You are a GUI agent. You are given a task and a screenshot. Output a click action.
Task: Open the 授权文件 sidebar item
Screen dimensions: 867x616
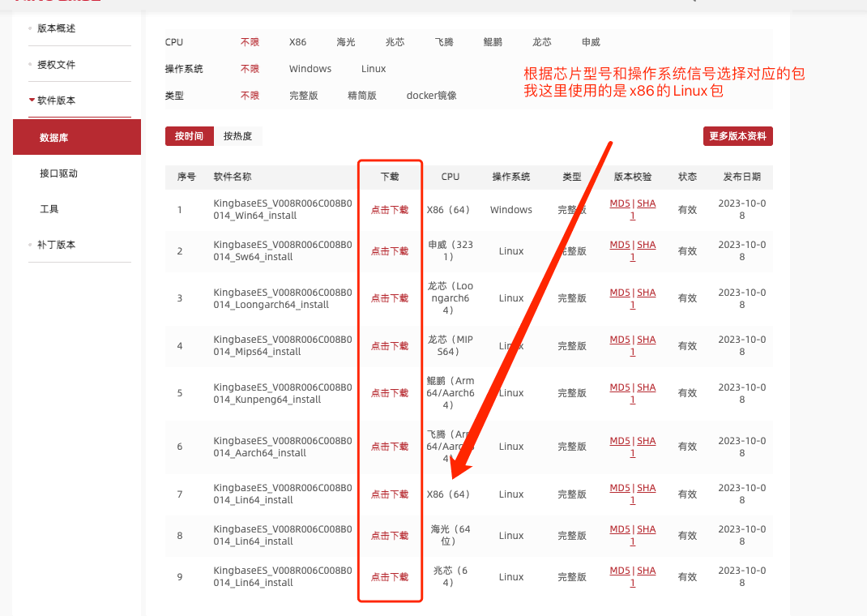(56, 65)
